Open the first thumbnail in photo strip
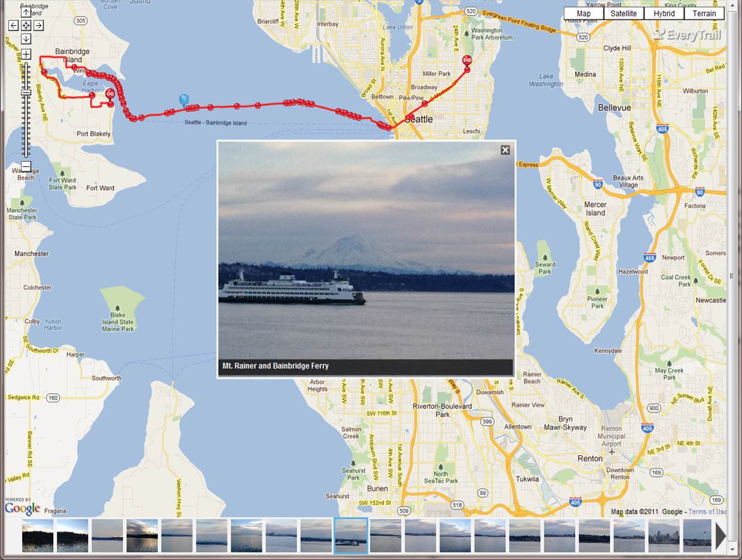This screenshot has height=560, width=742. pyautogui.click(x=38, y=535)
